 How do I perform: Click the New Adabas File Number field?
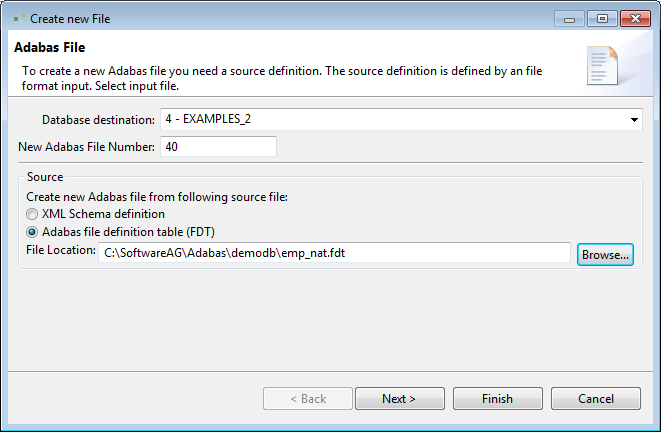point(217,147)
